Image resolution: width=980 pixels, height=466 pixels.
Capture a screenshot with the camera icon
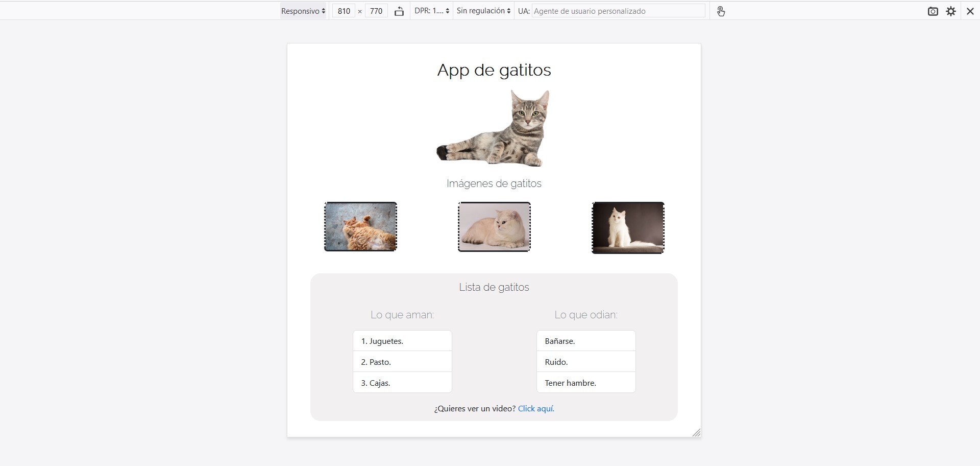933,11
